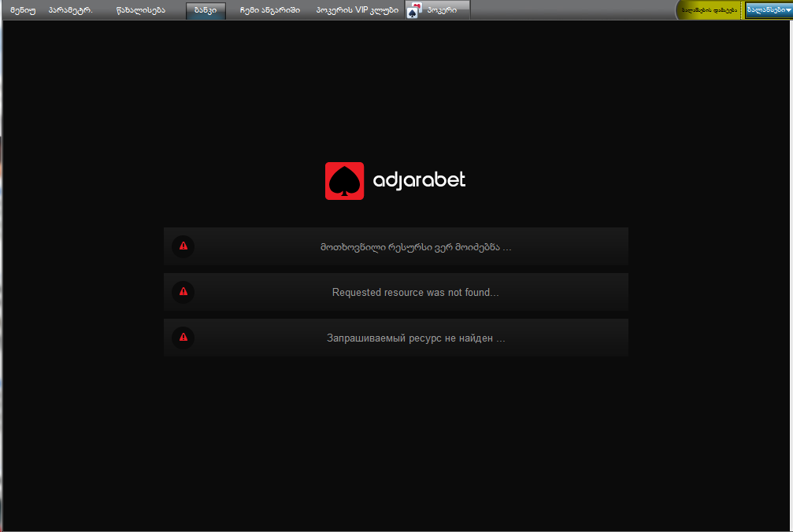
Task: Click warning icon beside Russian error message
Action: pos(183,338)
